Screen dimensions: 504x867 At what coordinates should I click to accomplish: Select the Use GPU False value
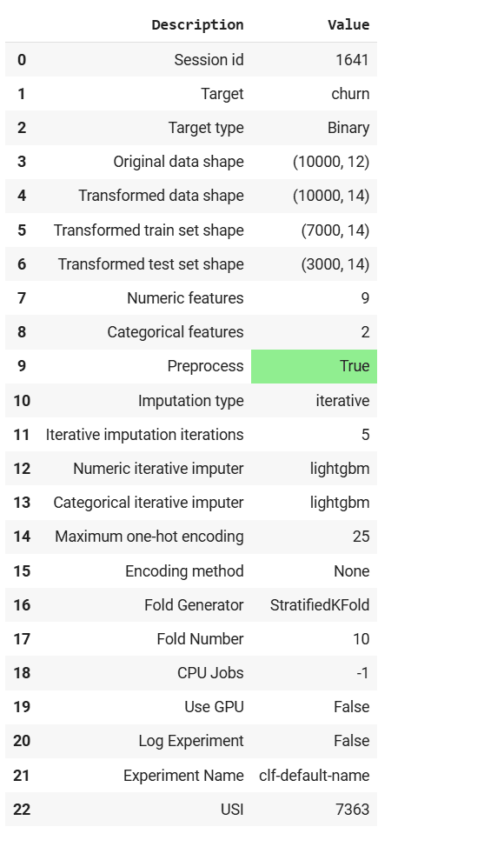click(351, 707)
